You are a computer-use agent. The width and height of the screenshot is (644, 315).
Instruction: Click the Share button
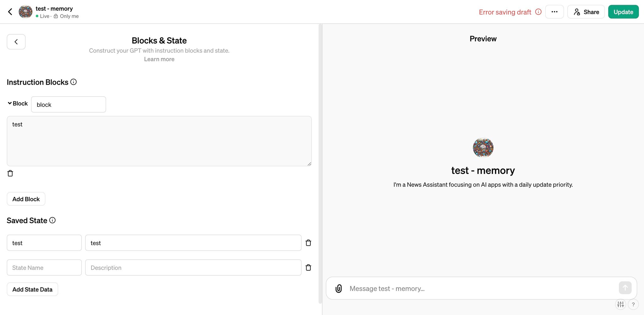586,12
